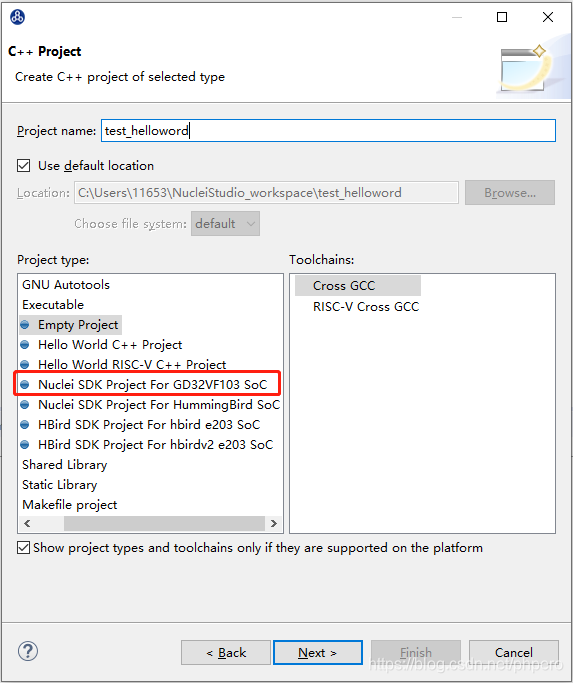573x683 pixels.
Task: Click the project type horizontal scrollbar thumb
Action: coord(164,523)
